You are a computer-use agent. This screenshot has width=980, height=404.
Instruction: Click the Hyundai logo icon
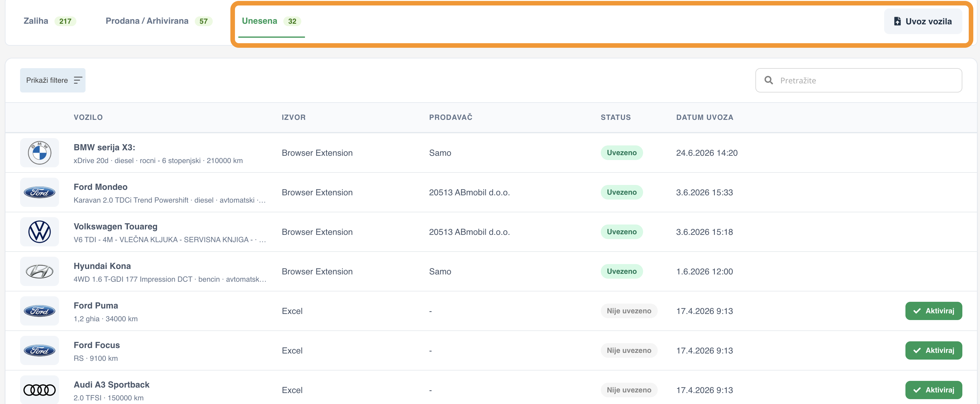tap(40, 272)
